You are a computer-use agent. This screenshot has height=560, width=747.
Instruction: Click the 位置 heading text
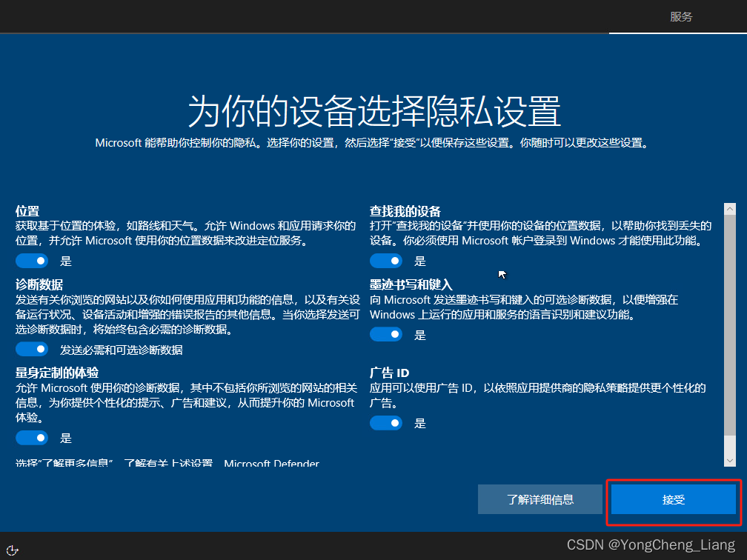27,211
